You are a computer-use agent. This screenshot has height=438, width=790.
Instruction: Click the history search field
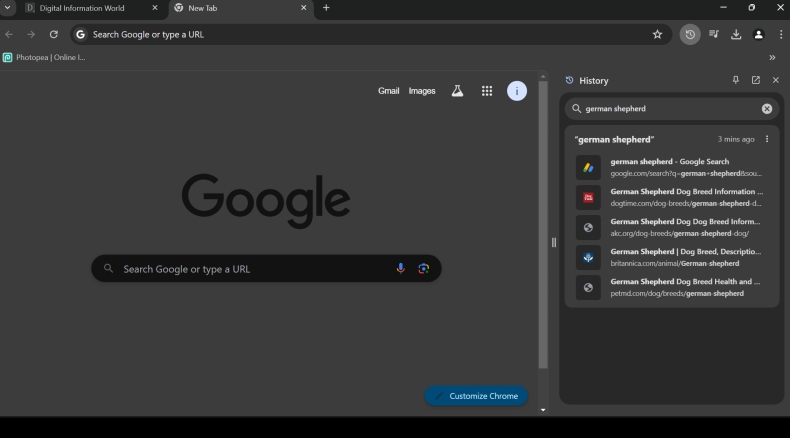672,108
